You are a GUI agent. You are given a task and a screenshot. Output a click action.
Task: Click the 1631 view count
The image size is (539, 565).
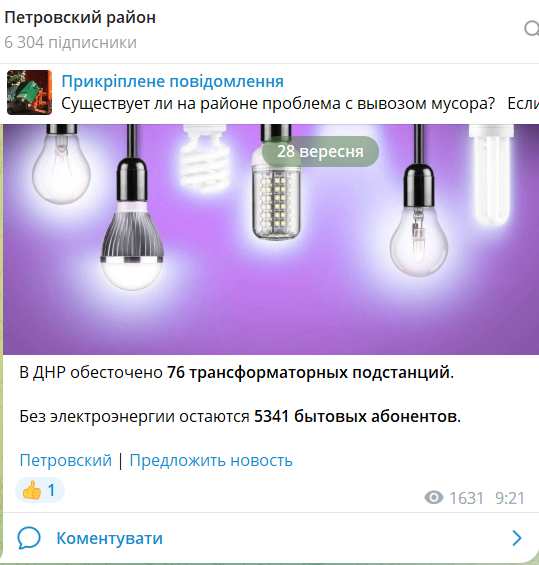pos(466,498)
